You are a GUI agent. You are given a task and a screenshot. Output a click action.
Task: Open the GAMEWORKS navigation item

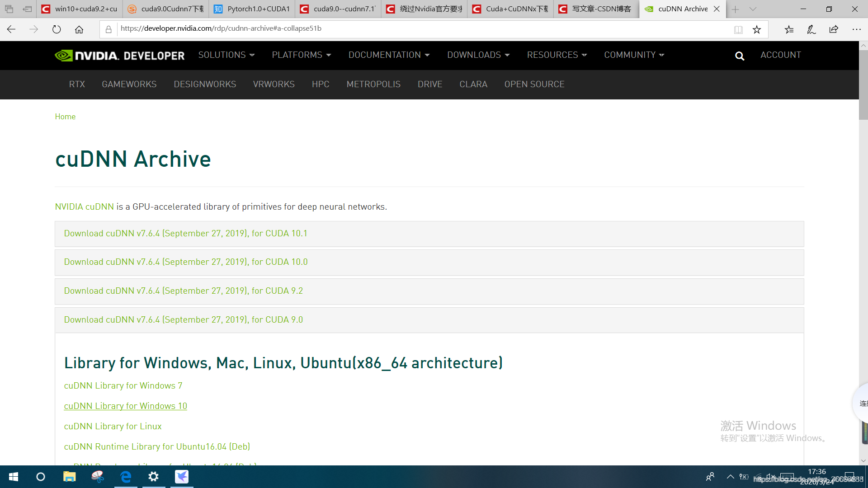(x=129, y=84)
